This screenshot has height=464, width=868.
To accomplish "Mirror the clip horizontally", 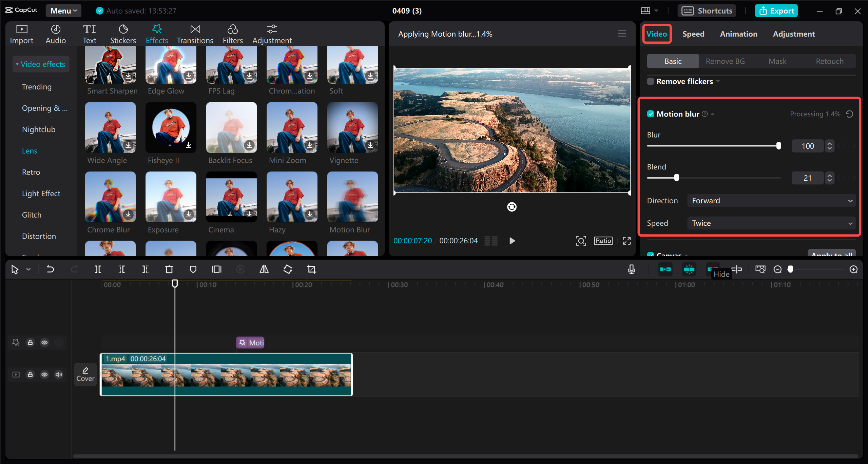I will pyautogui.click(x=264, y=269).
